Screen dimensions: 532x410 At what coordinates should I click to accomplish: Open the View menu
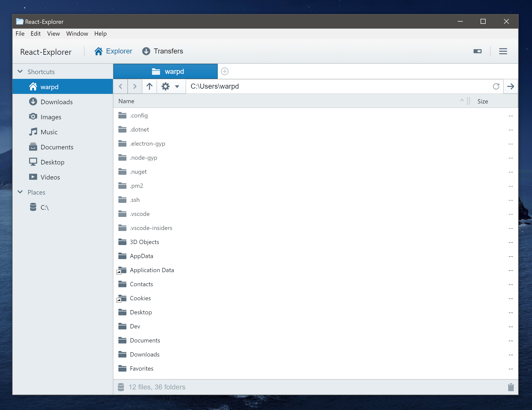(x=53, y=34)
